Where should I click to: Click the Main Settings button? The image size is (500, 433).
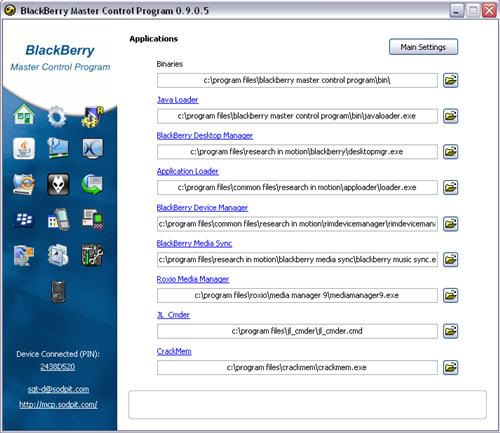click(423, 47)
